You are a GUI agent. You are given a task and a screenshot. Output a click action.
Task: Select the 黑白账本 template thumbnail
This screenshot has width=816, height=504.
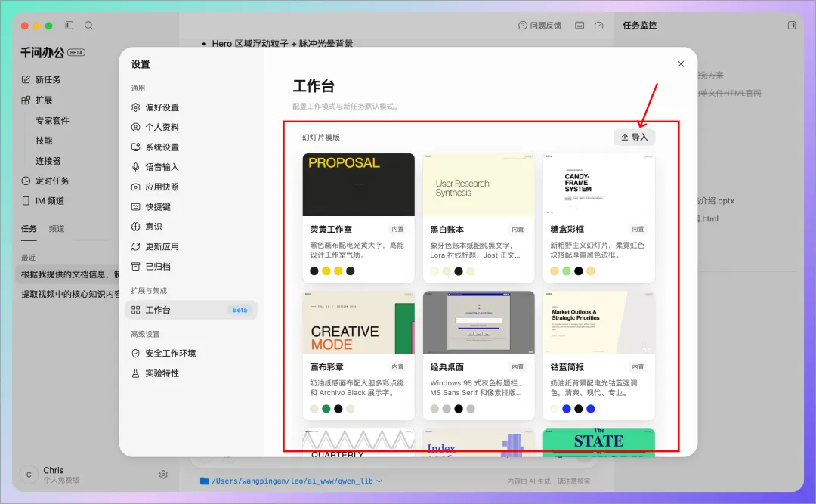pyautogui.click(x=479, y=184)
